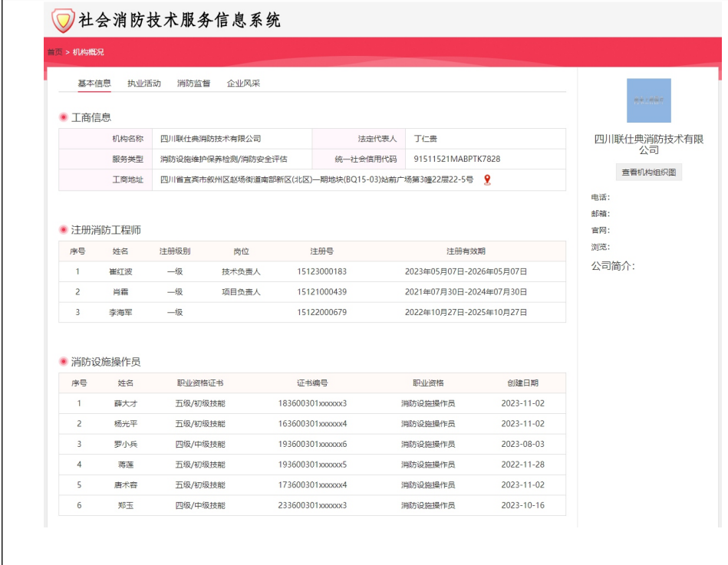This screenshot has width=728, height=565.
Task: Click the 邮箱: label in sidebar
Action: (601, 214)
